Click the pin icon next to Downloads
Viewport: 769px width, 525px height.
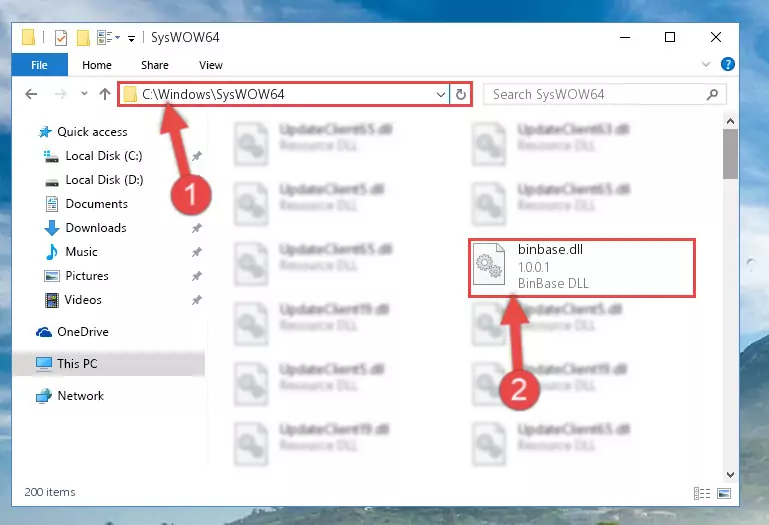click(196, 228)
